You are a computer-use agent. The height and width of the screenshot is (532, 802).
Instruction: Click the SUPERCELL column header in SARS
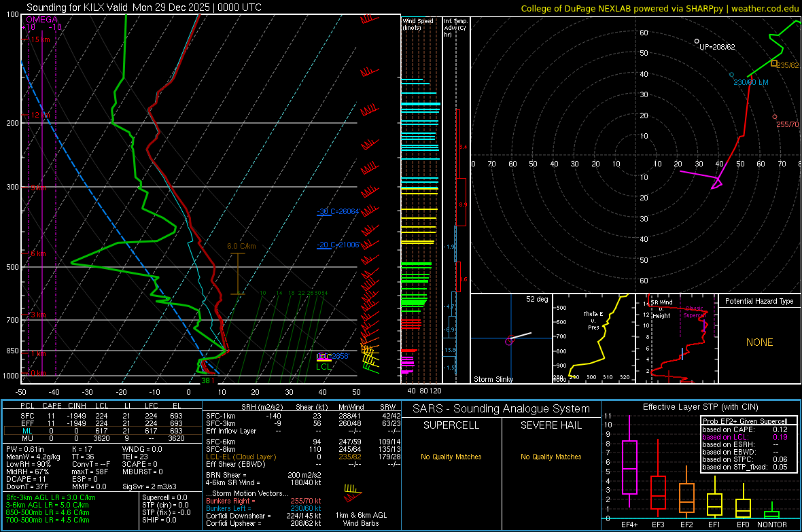[x=451, y=425]
